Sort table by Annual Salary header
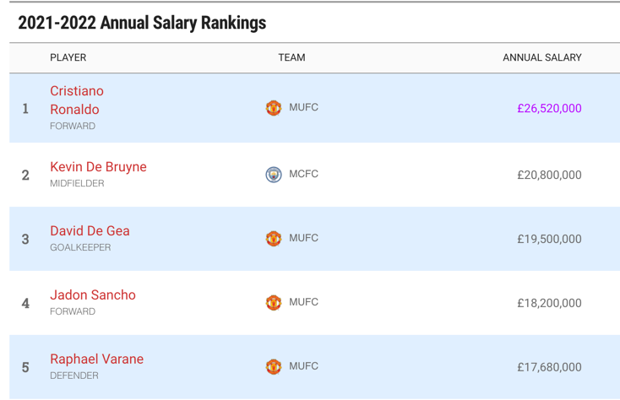Image resolution: width=620 pixels, height=400 pixels. point(541,58)
